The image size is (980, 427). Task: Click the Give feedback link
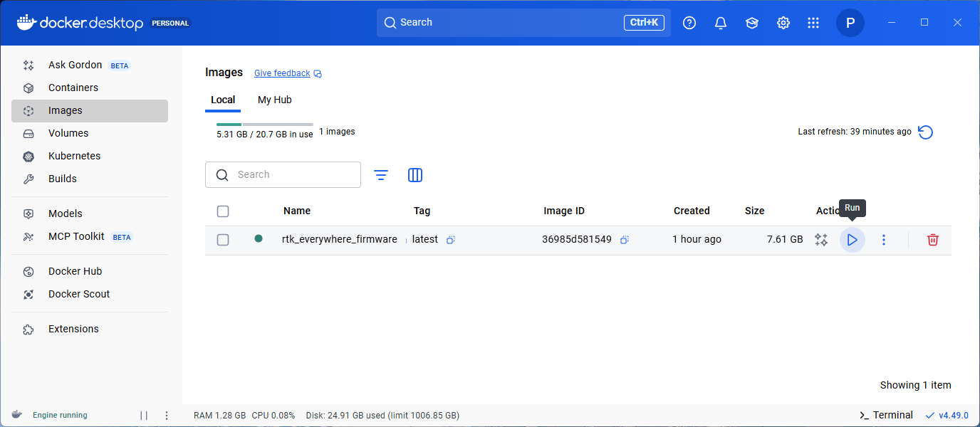[x=282, y=73]
